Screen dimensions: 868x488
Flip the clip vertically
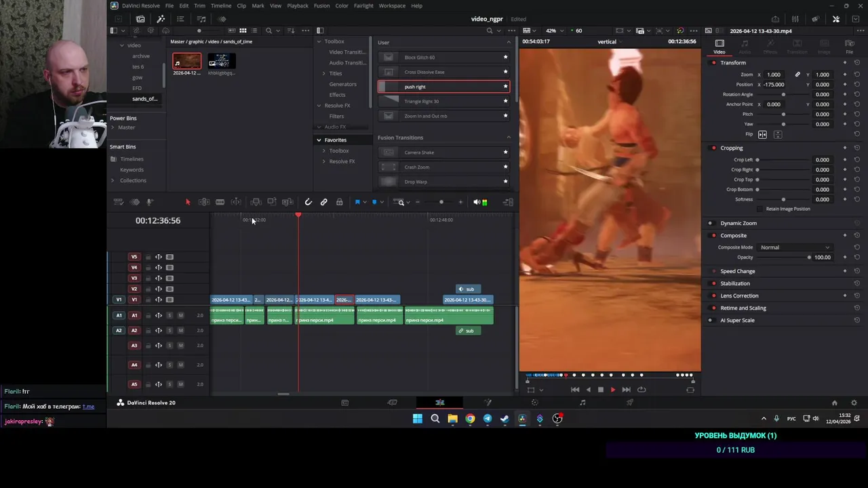click(x=778, y=134)
